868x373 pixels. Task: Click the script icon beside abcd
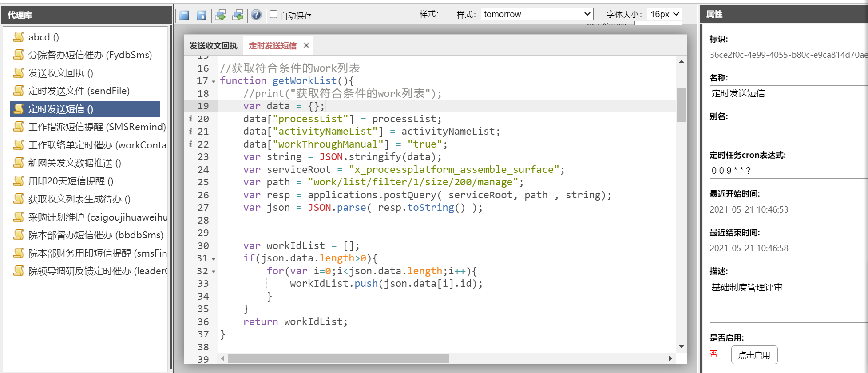[x=19, y=37]
